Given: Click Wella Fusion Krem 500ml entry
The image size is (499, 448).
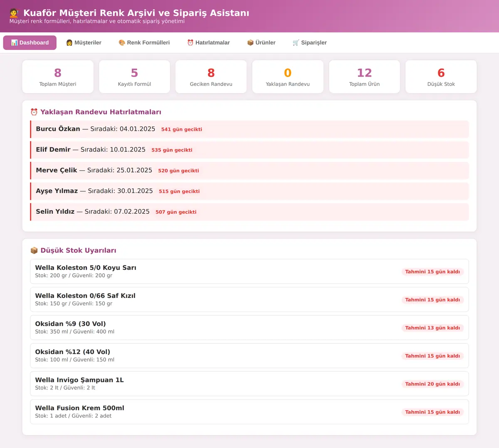Looking at the screenshot, I should pos(249,412).
